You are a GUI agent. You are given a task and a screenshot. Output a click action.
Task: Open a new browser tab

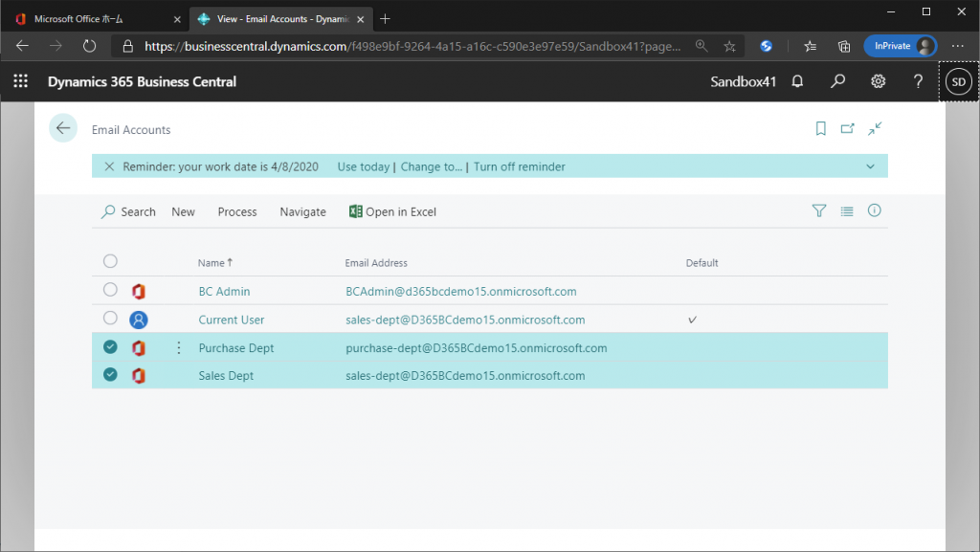(x=385, y=19)
